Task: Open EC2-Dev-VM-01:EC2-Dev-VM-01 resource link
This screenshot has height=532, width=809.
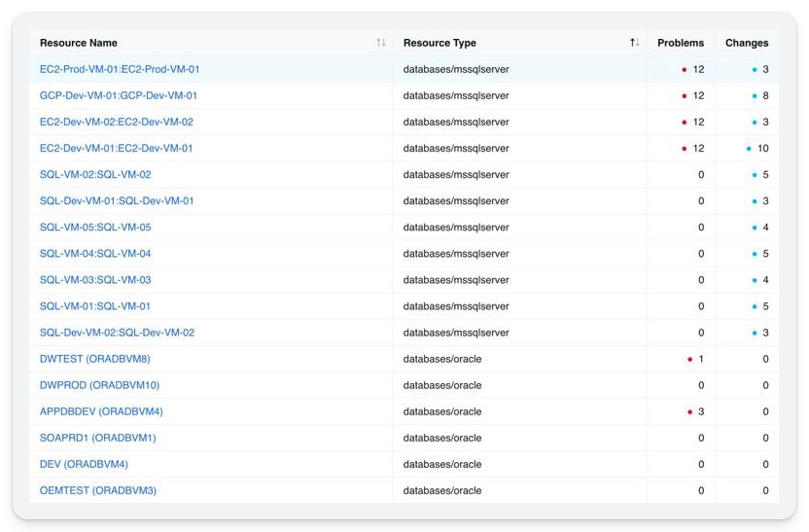Action: [116, 148]
